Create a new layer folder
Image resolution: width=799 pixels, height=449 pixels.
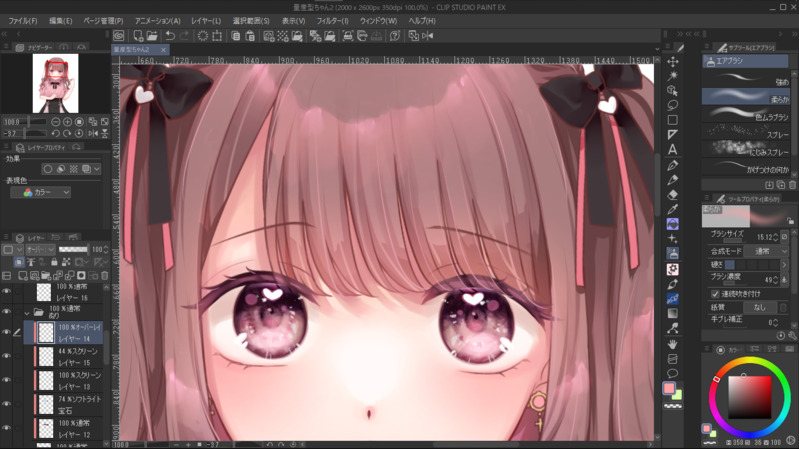[x=46, y=276]
